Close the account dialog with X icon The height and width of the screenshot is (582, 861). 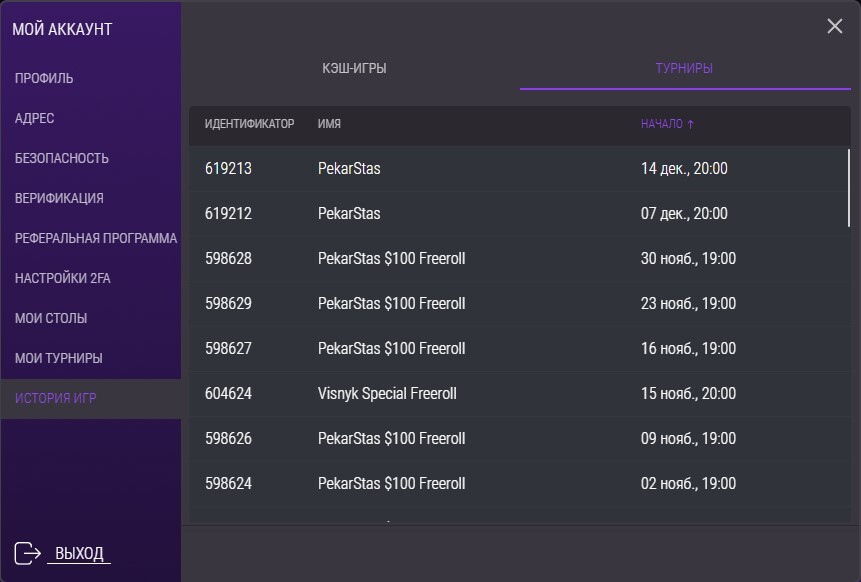835,26
